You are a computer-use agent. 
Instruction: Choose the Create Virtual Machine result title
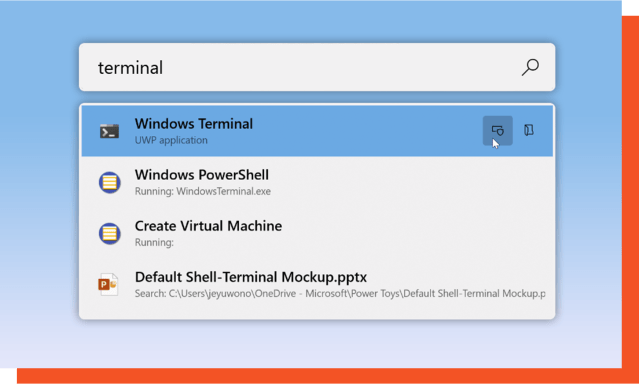[x=208, y=226]
